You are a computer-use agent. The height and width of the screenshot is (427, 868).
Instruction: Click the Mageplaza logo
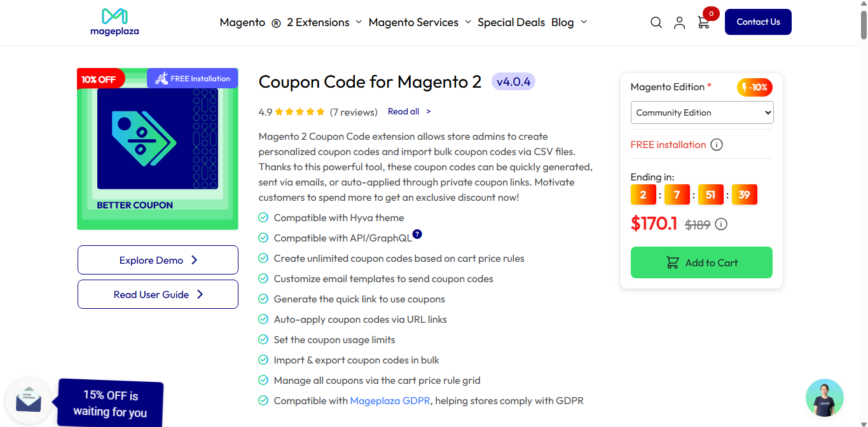pyautogui.click(x=114, y=22)
